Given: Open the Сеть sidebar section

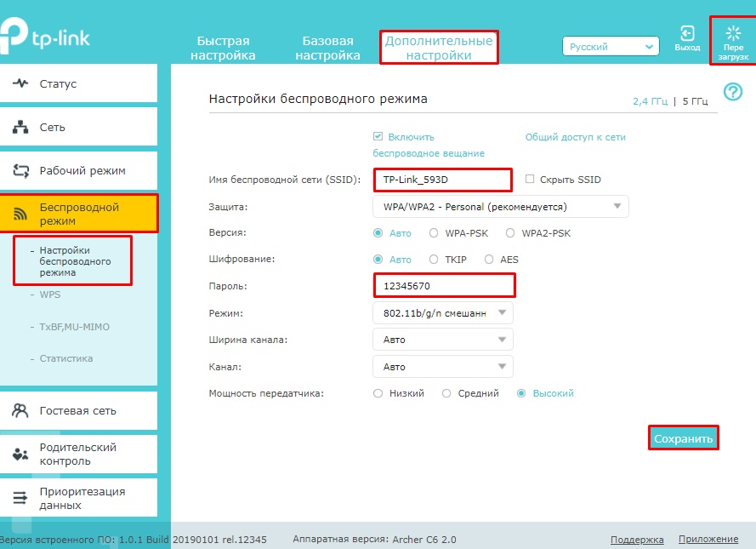Looking at the screenshot, I should (x=78, y=126).
